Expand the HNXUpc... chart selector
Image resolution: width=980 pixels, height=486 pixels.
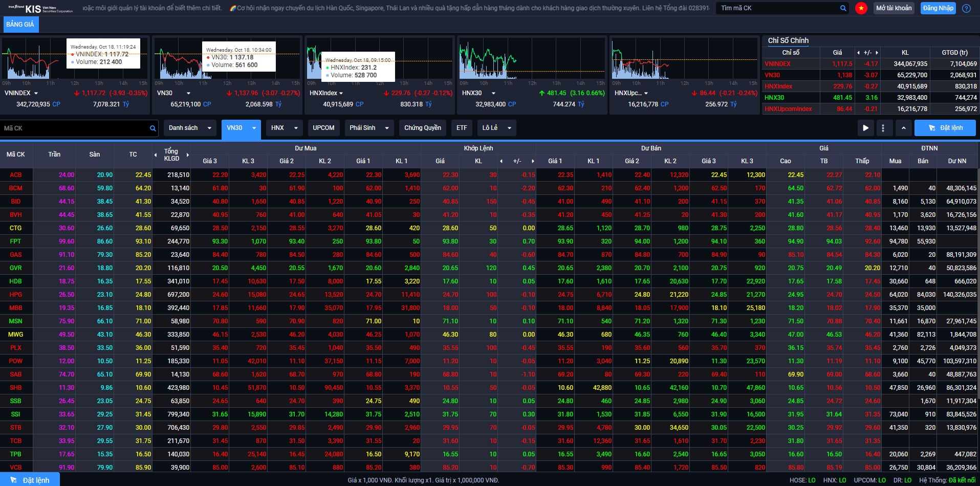646,93
